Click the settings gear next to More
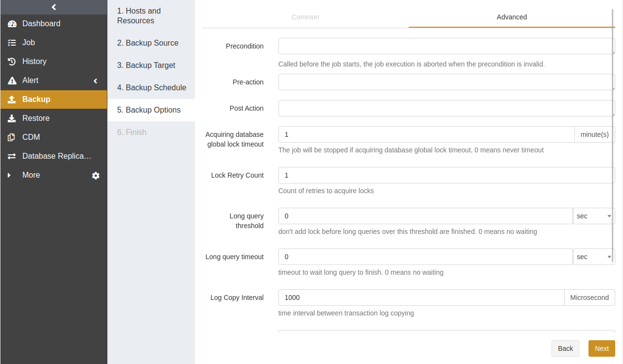Image resolution: width=623 pixels, height=364 pixels. coord(96,176)
